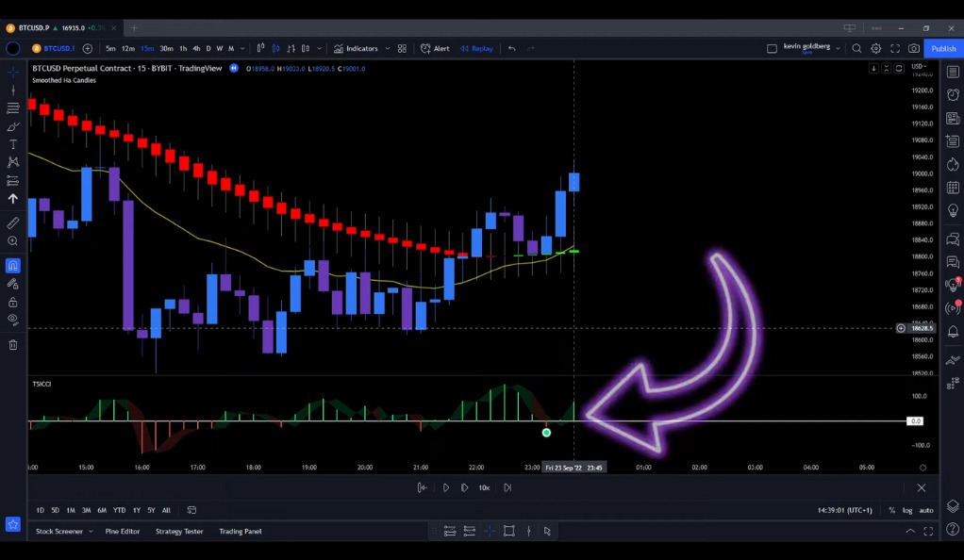Open the Trading Panel tab
Viewport: 964px width, 560px height.
[241, 531]
